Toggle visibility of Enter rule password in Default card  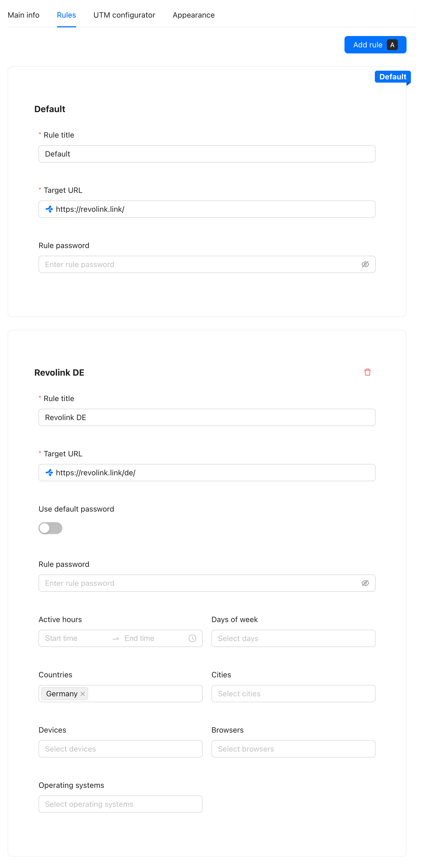pyautogui.click(x=366, y=264)
